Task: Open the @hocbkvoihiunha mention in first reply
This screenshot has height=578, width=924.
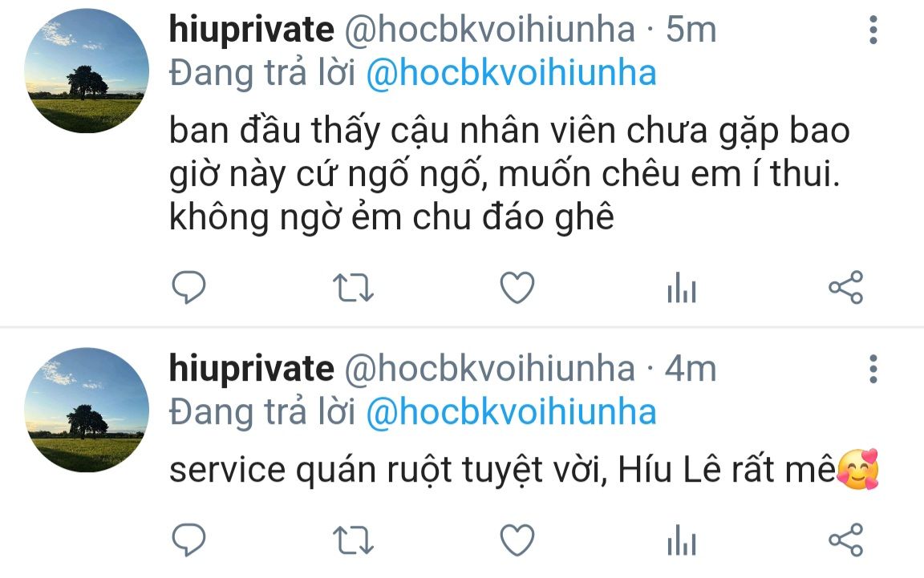Action: pos(512,74)
